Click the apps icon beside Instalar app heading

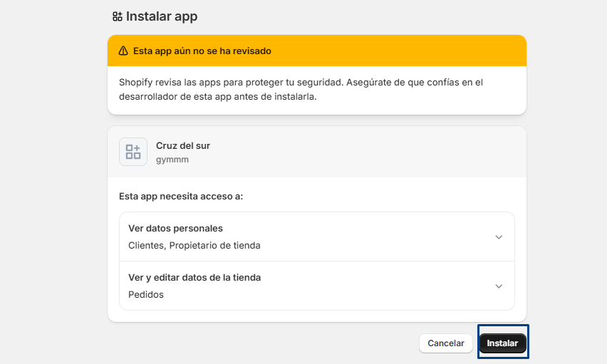[118, 16]
